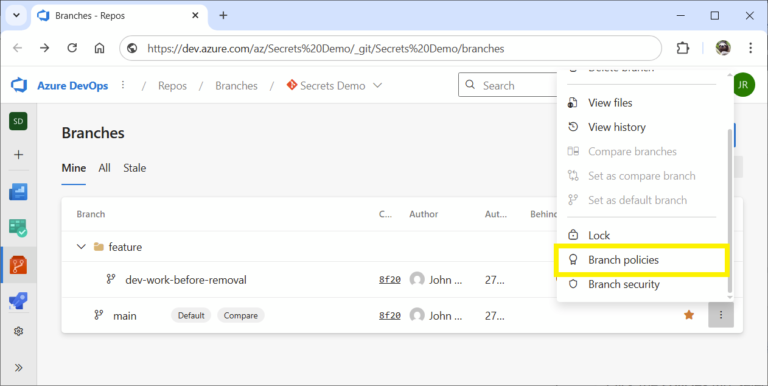Select View history menu item
768x386 pixels.
coord(642,127)
